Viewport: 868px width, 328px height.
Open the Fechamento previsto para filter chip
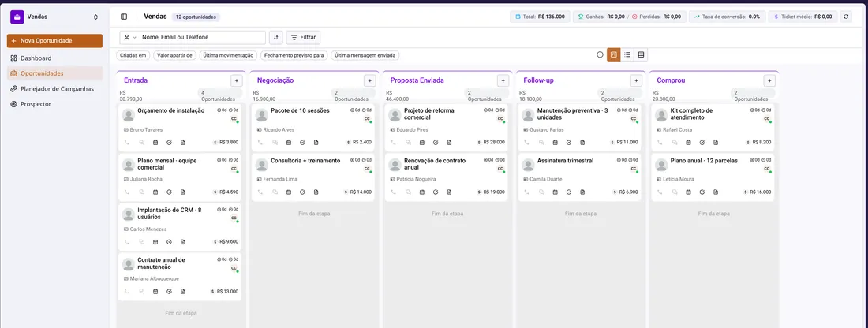pos(294,55)
